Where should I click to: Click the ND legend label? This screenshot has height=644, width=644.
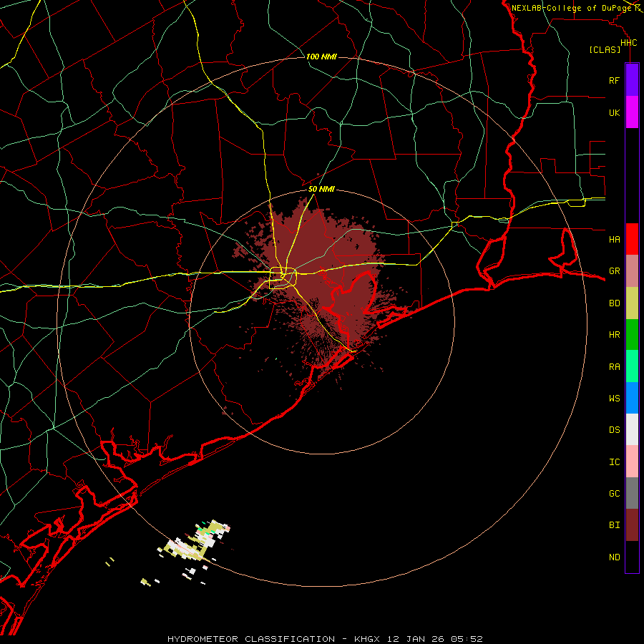pos(614,557)
